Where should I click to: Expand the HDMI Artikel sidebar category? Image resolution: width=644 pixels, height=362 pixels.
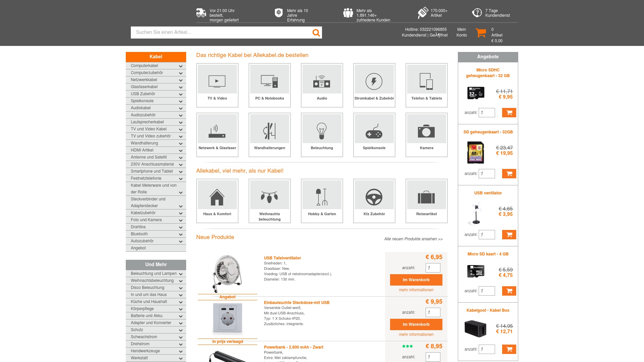(181, 150)
